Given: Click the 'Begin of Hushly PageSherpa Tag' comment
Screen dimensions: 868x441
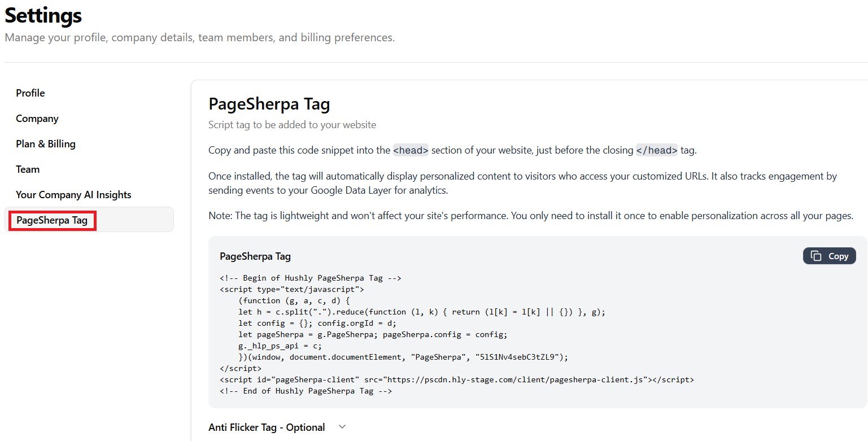Looking at the screenshot, I should [311, 278].
